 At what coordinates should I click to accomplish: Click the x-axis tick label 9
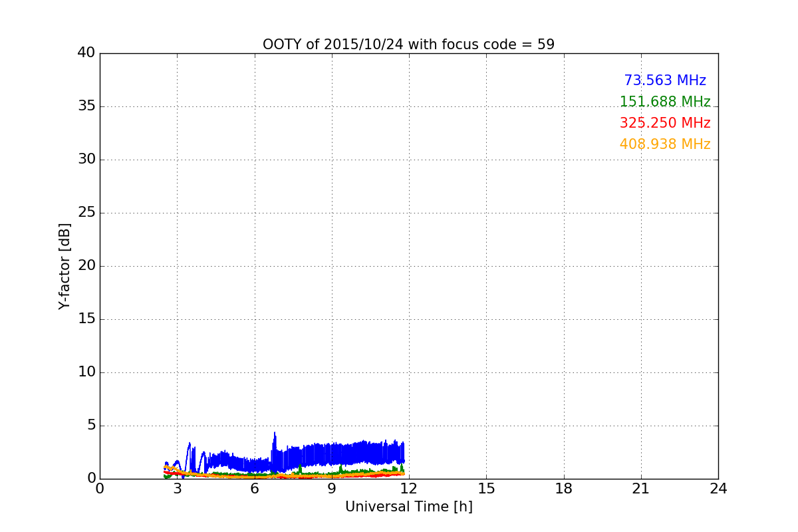click(x=332, y=488)
